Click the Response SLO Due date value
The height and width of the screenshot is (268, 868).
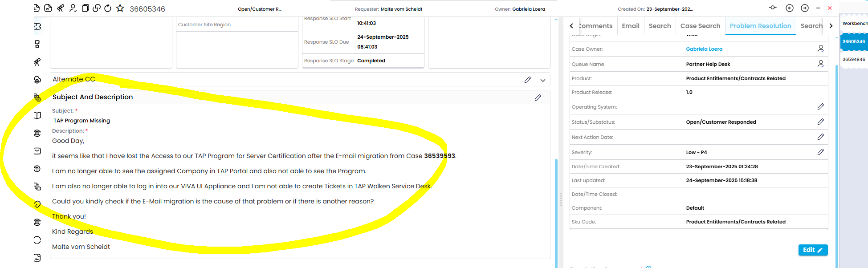[383, 42]
